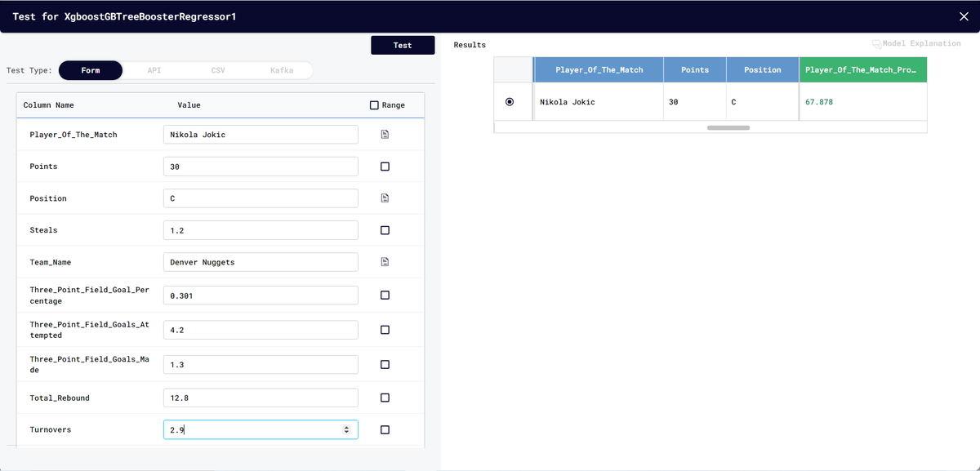Click the Player_Of_The_Match column header
This screenshot has height=471, width=980.
tap(599, 70)
